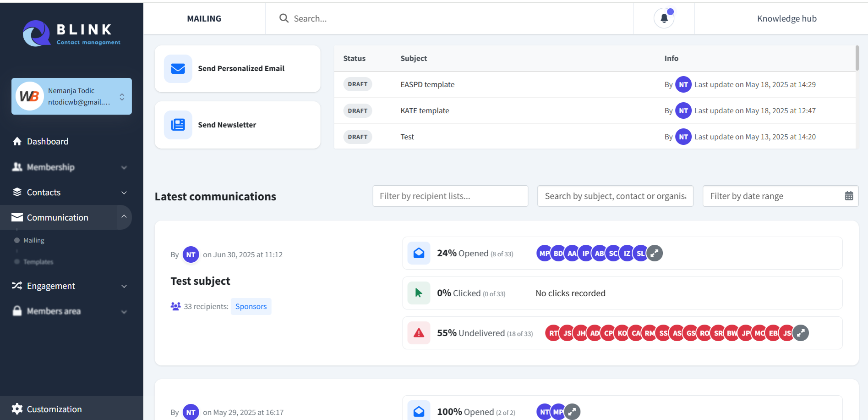Click the Contacts layers icon
This screenshot has width=868, height=420.
[17, 192]
